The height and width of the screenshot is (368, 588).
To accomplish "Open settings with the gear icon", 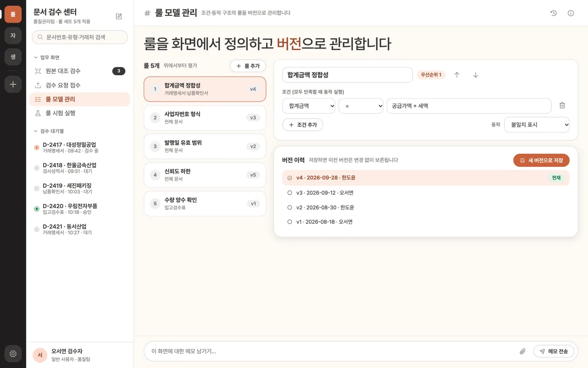I will [x=13, y=354].
